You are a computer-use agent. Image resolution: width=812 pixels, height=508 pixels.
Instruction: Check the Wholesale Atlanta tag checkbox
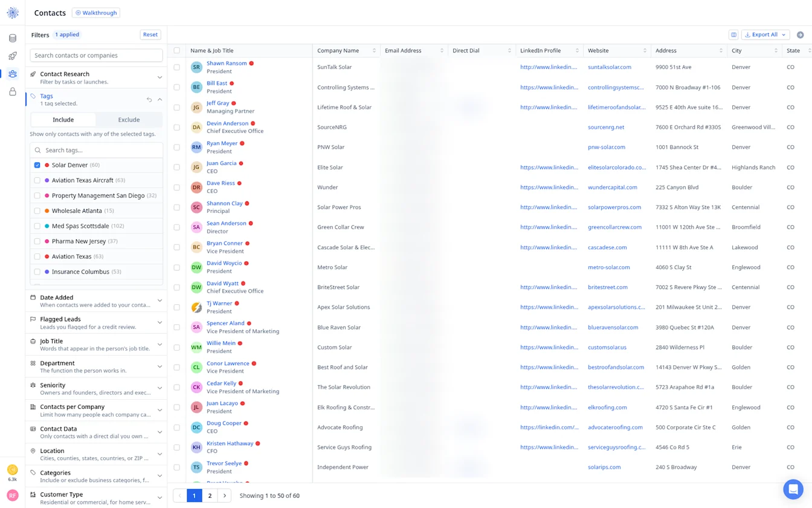(37, 211)
